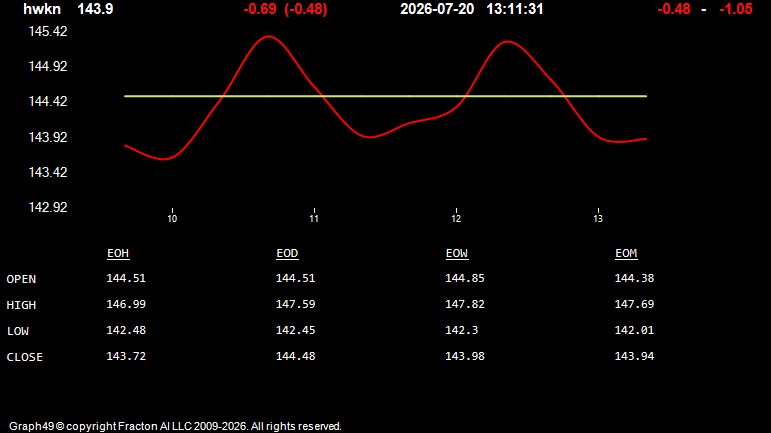This screenshot has width=771, height=433.
Task: Click the hour 13 axis tick
Action: click(x=598, y=218)
